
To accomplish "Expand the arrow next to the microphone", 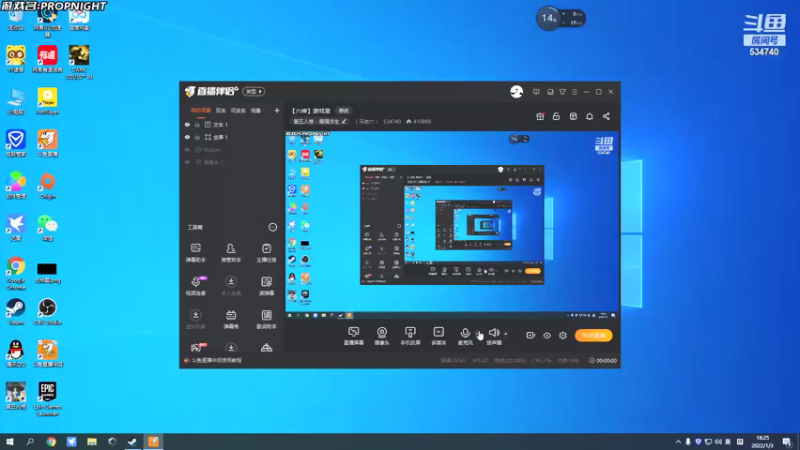I will pyautogui.click(x=478, y=334).
